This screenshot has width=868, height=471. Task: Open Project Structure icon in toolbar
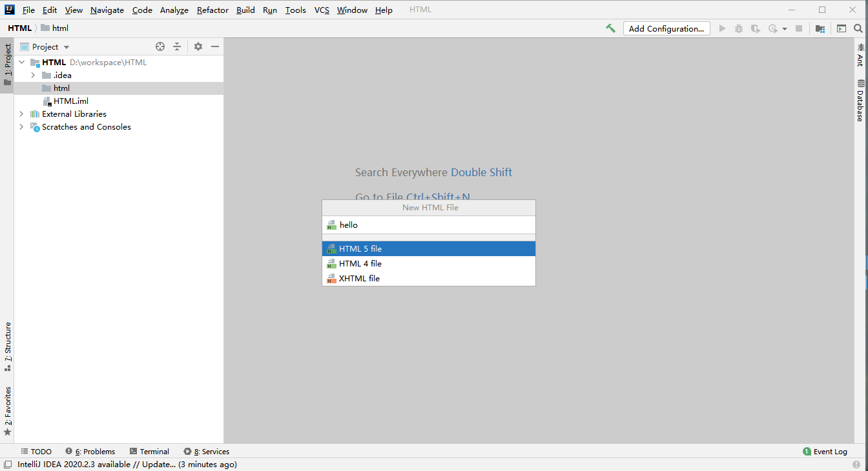(x=820, y=28)
